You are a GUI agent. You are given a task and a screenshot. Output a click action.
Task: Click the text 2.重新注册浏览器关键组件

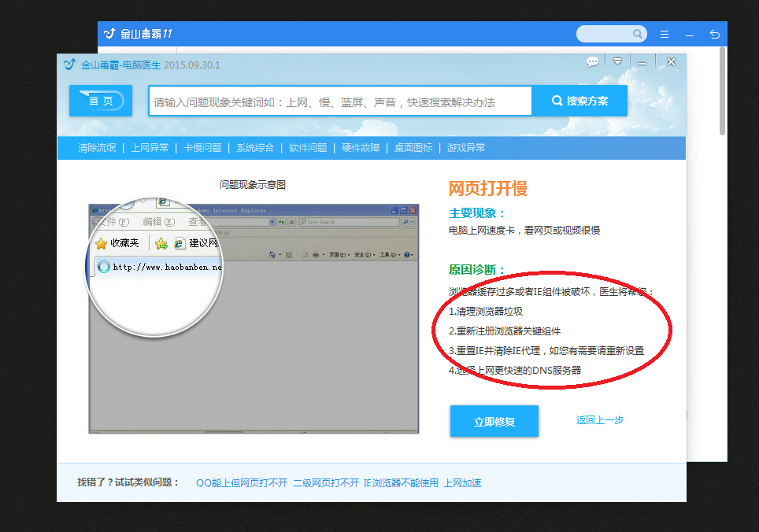[505, 331]
